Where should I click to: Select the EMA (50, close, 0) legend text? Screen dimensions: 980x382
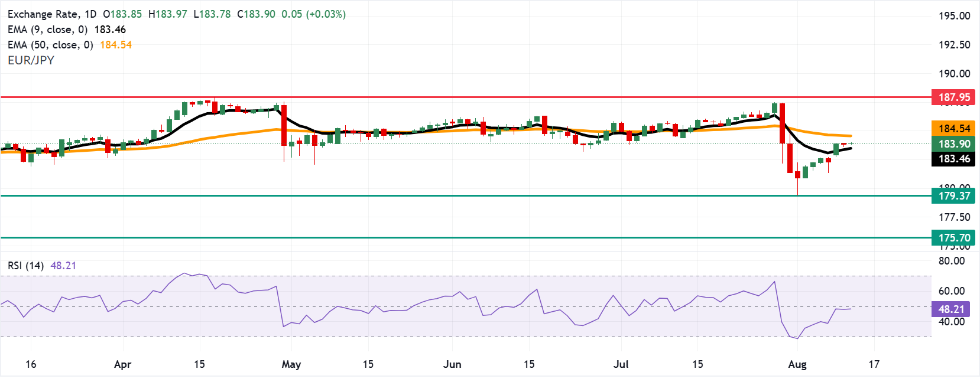50,45
